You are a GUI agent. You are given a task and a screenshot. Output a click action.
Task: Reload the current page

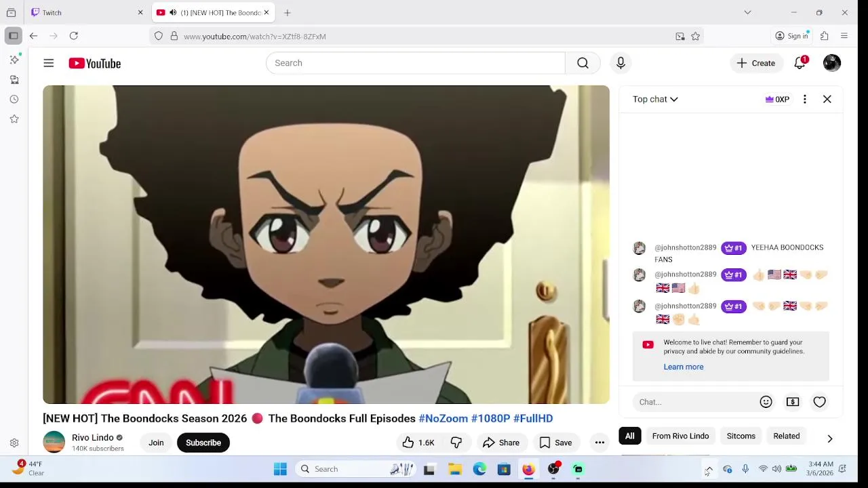74,36
